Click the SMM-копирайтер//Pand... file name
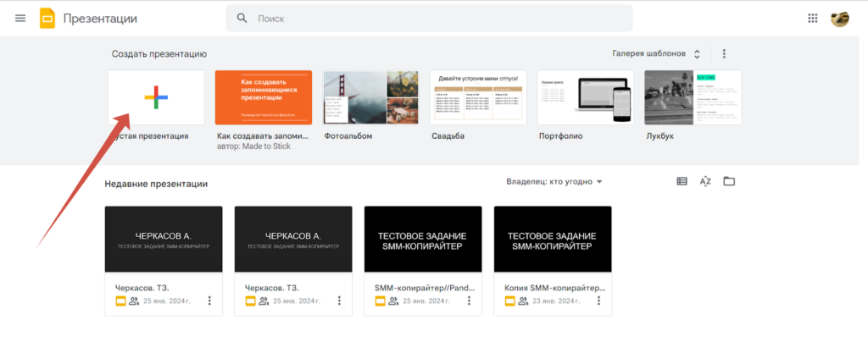Viewport: 868px width, 342px height. tap(425, 288)
